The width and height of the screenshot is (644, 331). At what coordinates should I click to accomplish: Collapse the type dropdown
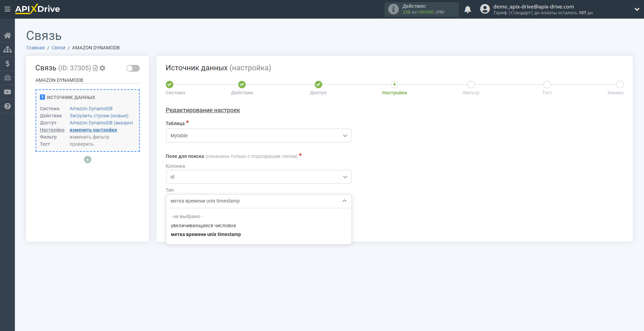pos(259,201)
